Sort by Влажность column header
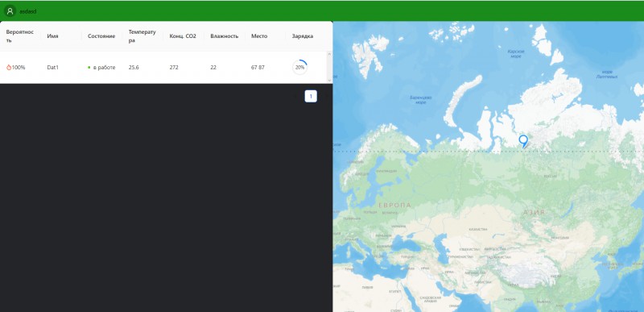 [225, 35]
